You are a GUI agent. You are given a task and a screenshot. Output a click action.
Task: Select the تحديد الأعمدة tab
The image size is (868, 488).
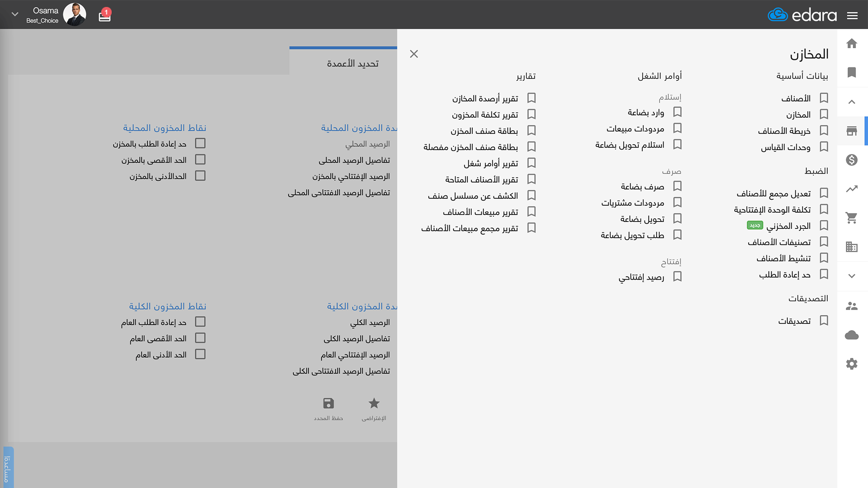352,63
